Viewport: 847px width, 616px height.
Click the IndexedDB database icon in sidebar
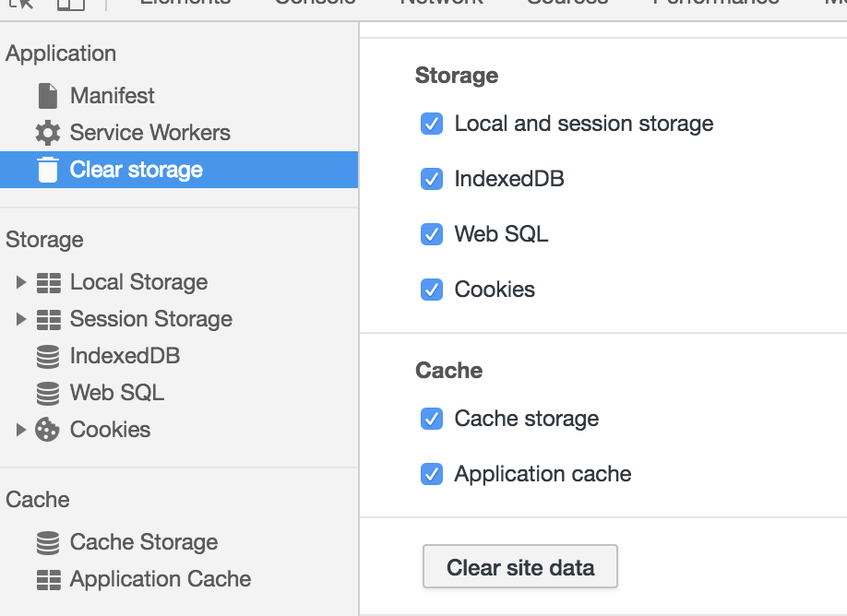point(47,356)
